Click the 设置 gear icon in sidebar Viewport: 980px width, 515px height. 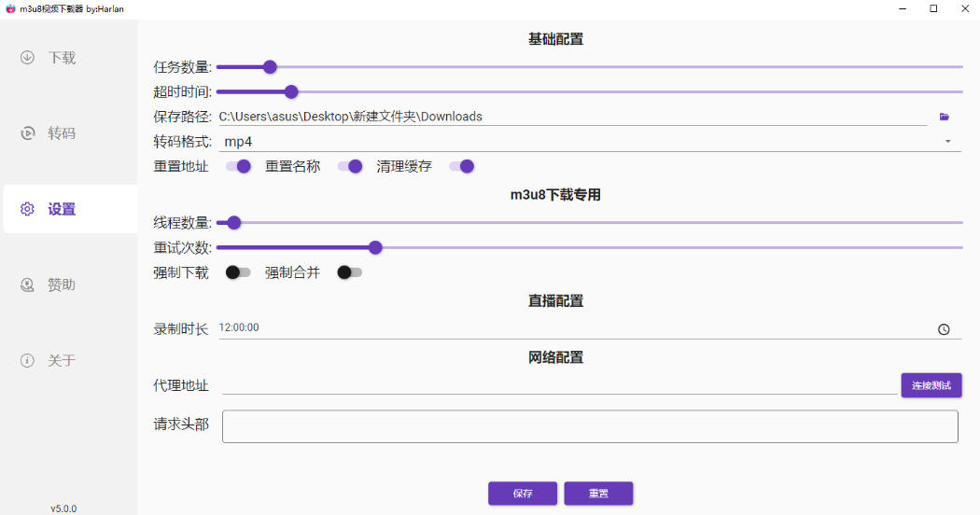(x=27, y=209)
